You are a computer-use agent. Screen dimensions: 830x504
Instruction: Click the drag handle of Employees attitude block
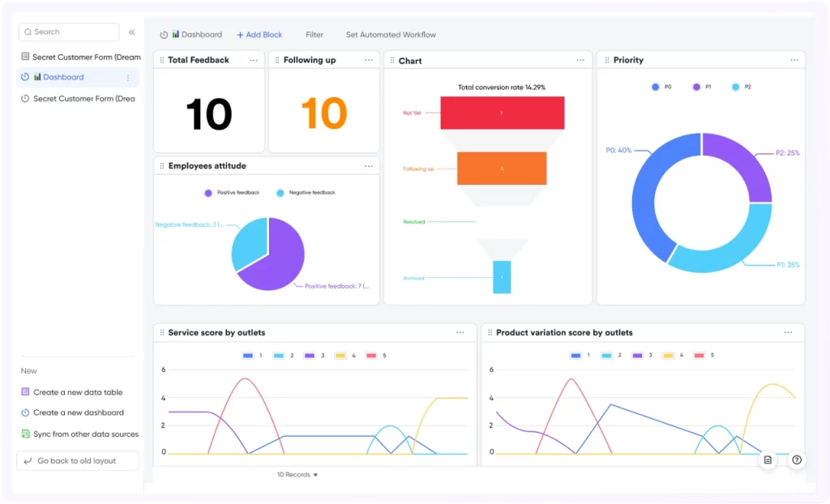[162, 166]
